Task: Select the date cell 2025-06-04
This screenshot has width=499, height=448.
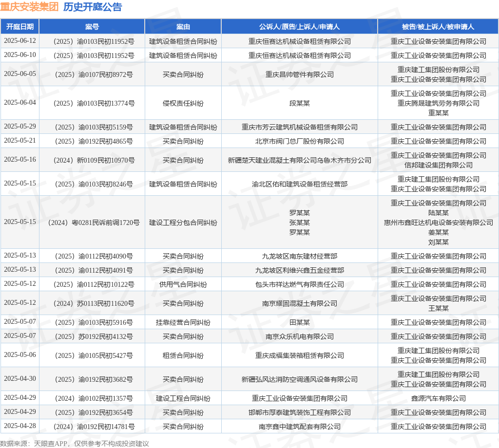Action: coord(19,103)
